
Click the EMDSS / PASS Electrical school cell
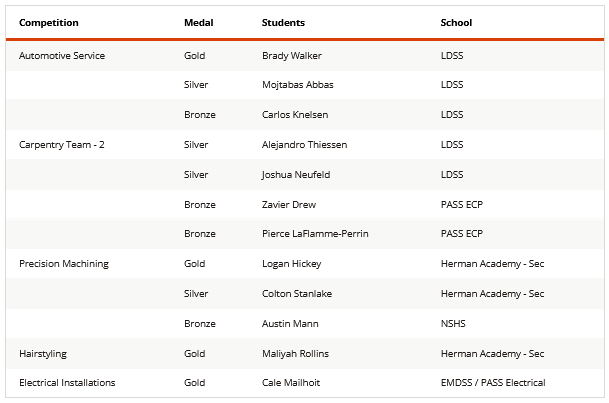[493, 383]
